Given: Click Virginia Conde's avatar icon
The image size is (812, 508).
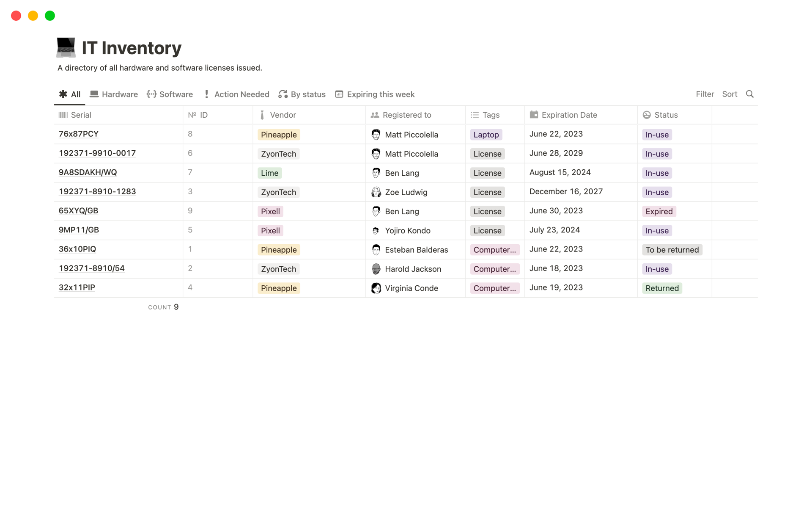Looking at the screenshot, I should (376, 288).
